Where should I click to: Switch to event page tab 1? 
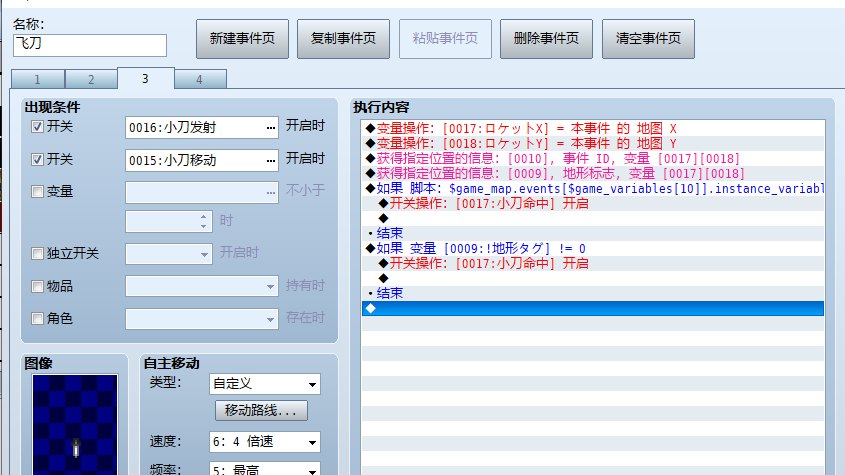pyautogui.click(x=38, y=79)
